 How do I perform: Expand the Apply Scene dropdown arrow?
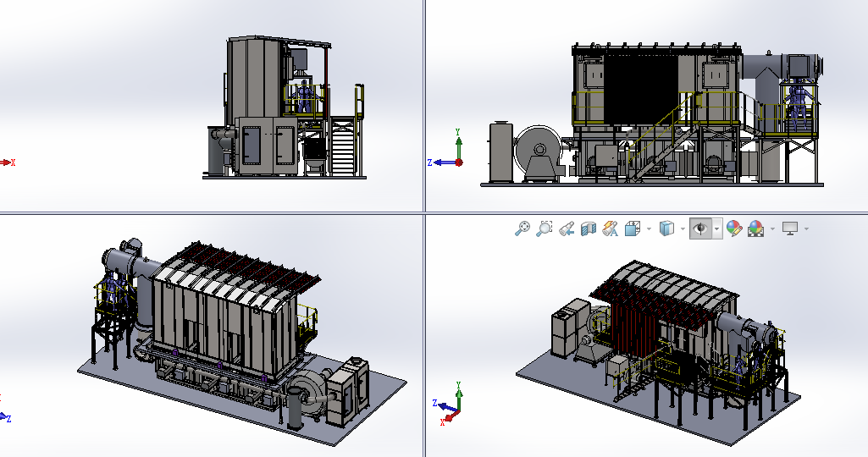(x=772, y=228)
